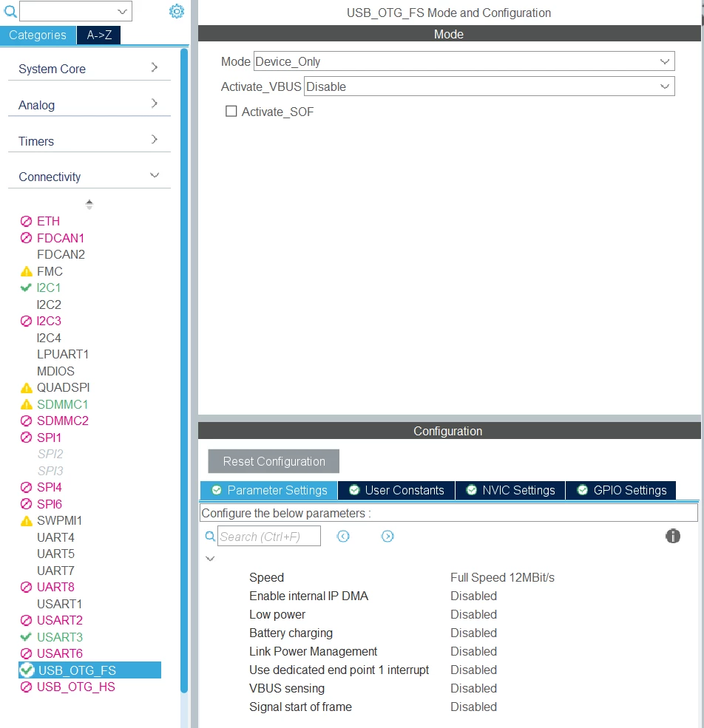This screenshot has height=728, width=704.
Task: Select UART7 peripheral
Action: click(55, 571)
